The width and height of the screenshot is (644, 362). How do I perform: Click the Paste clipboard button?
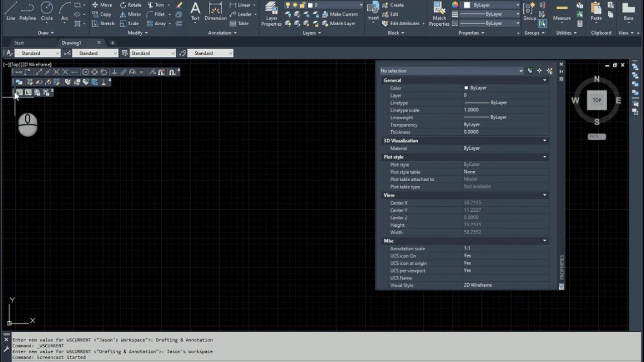596,12
